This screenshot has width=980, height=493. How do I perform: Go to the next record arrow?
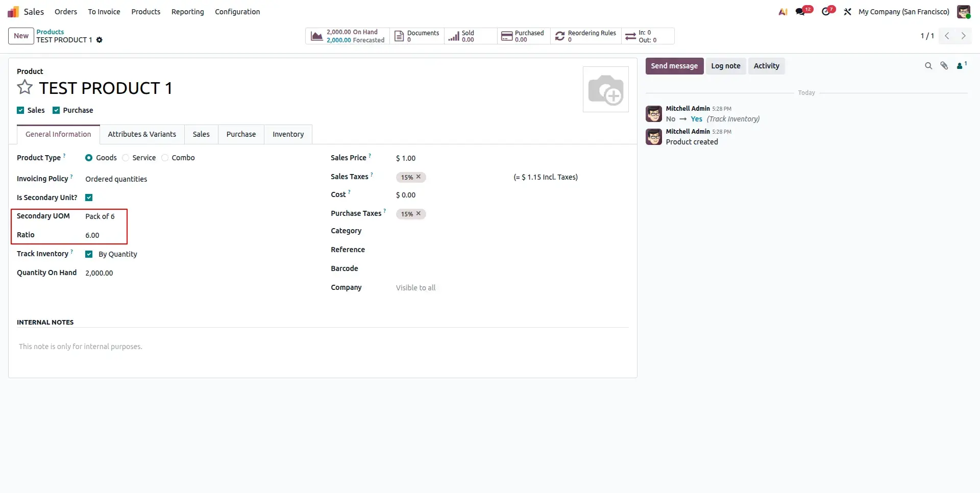click(x=963, y=36)
